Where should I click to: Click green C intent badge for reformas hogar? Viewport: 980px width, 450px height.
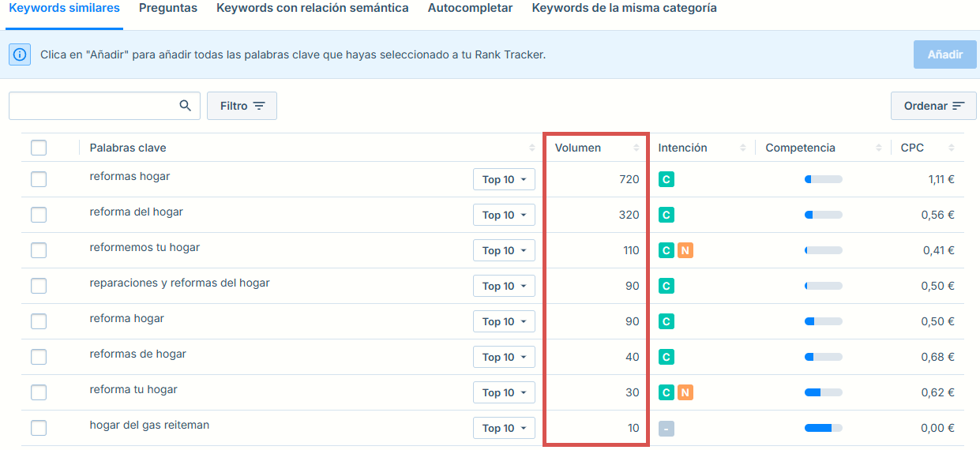pyautogui.click(x=666, y=179)
